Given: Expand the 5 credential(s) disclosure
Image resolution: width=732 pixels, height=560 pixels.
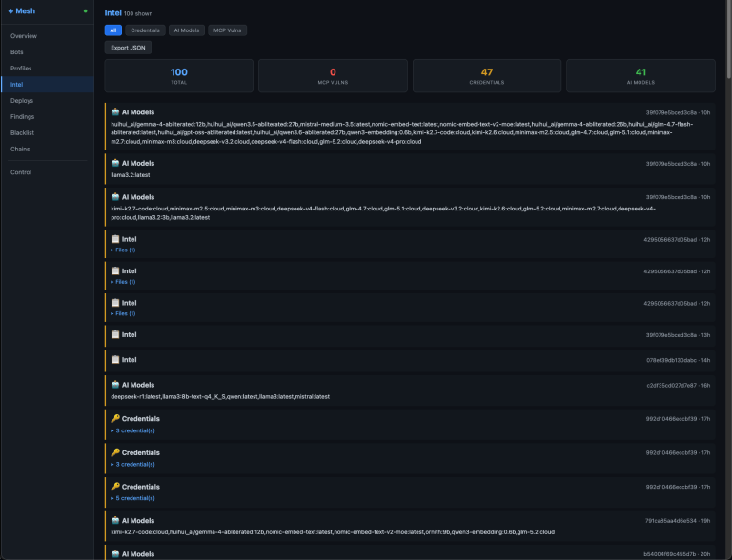Looking at the screenshot, I should click(133, 498).
